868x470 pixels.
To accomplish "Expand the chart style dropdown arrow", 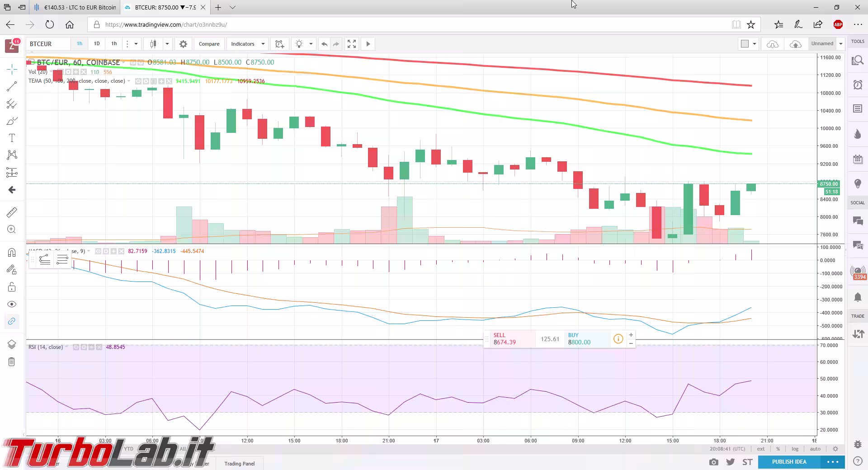I will point(167,44).
